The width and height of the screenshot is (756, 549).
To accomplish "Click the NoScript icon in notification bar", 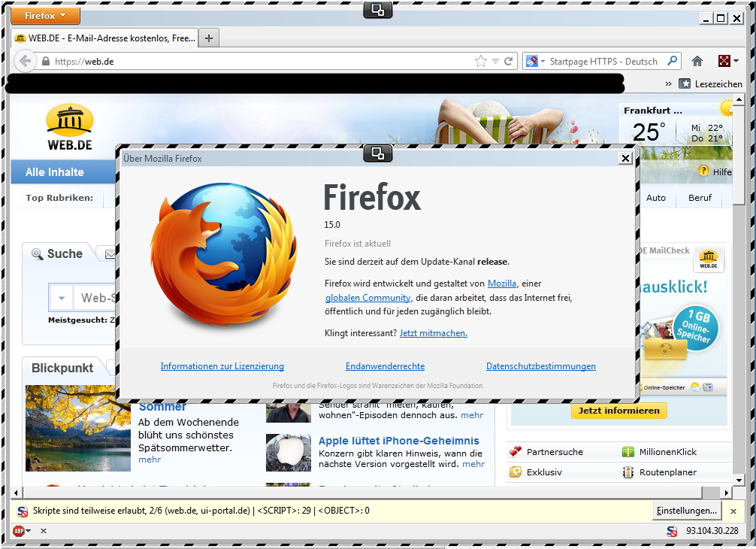I will click(x=23, y=511).
